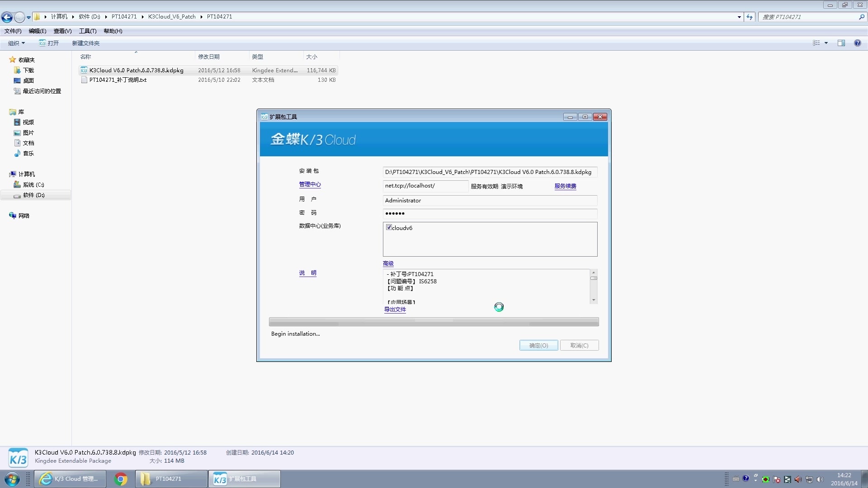
Task: Click the 管理中心 link in the dialog
Action: [310, 184]
